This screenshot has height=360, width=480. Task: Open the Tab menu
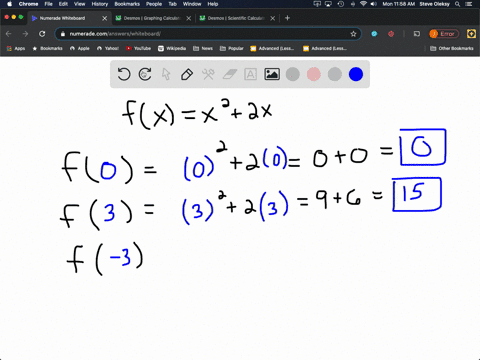172,4
